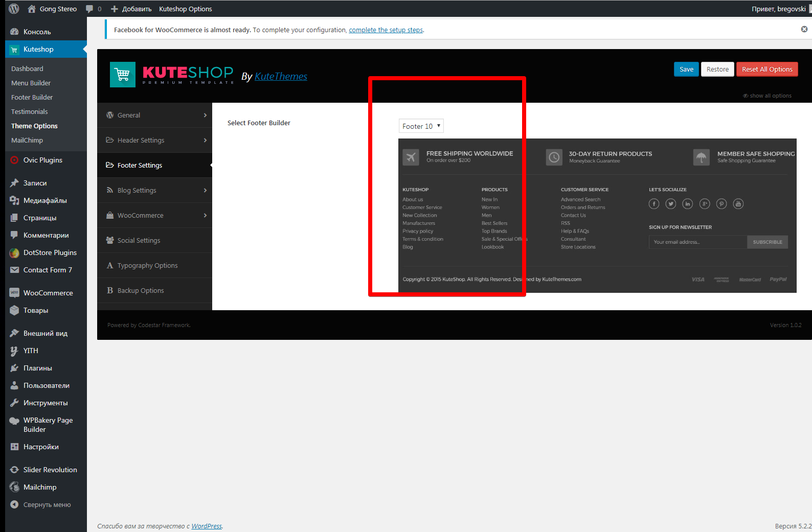
Task: Click the plus icon next to Добавить
Action: pos(115,9)
